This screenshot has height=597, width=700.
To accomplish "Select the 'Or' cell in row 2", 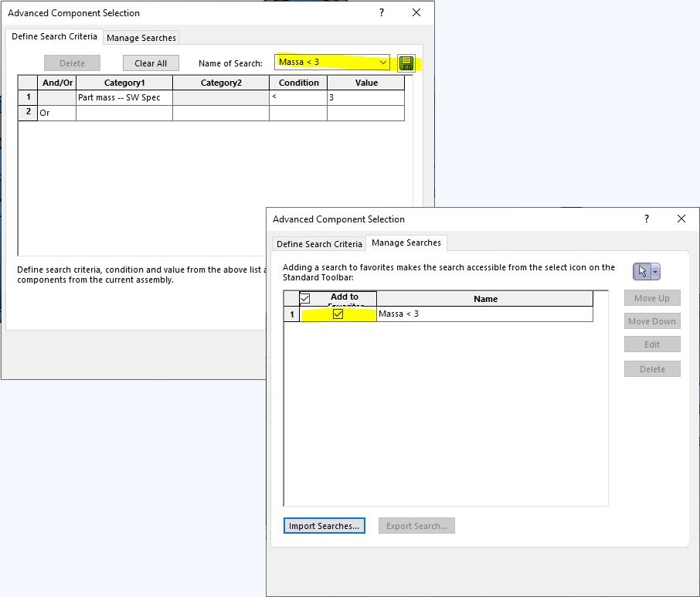I will point(56,114).
